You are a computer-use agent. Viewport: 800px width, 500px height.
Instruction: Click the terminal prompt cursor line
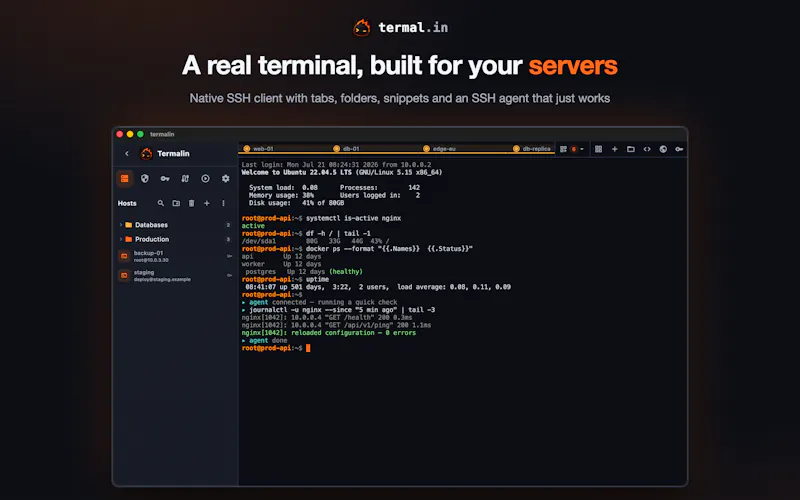tap(276, 348)
